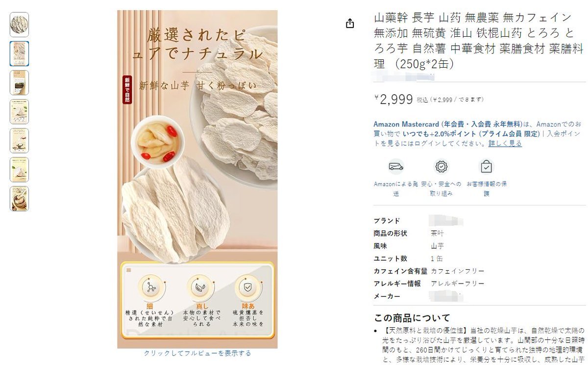Viewport: 588px width, 365px height.
Task: Click the お客様情報の保護 text link
Action: (x=487, y=189)
